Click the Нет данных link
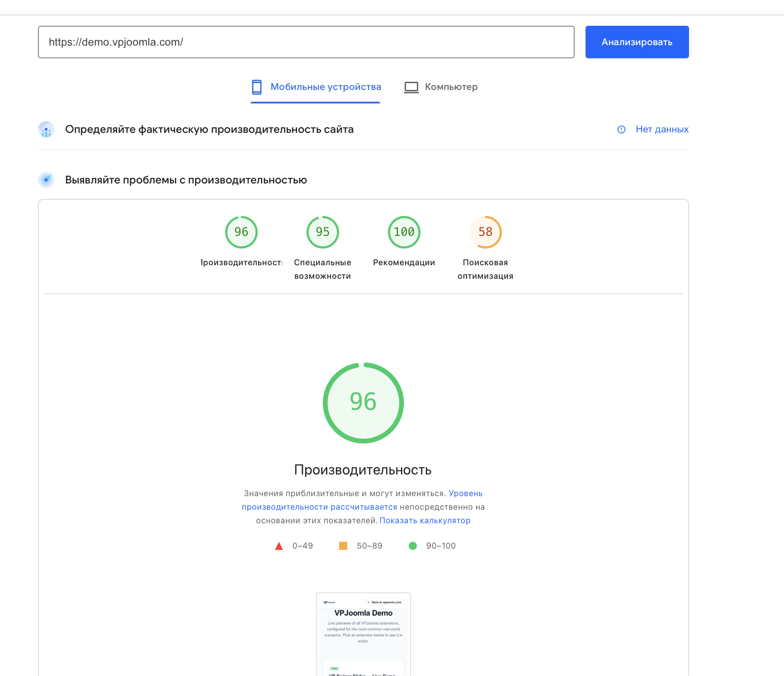This screenshot has height=676, width=784. 662,129
